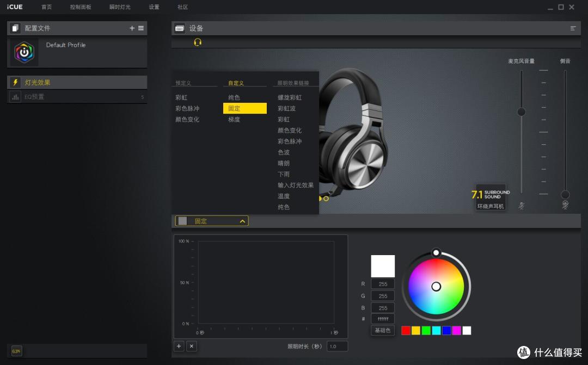Screen dimensions: 588x365
Task: Select the white basic color swatch
Action: click(x=467, y=330)
